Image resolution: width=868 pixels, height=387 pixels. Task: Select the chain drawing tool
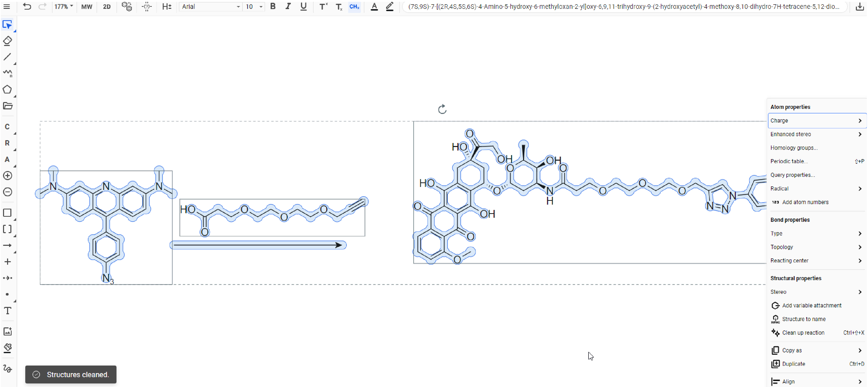[x=7, y=73]
